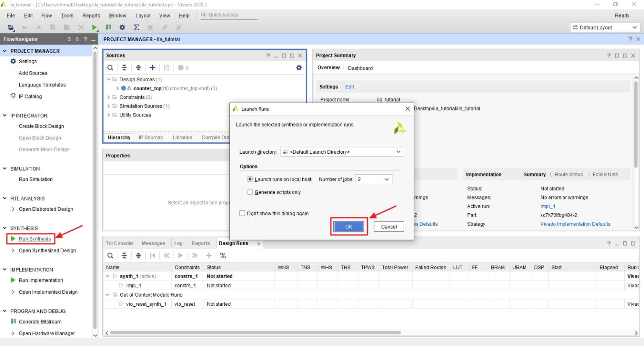Screen dimensions: 644x346
Task: Open Settings via the gear toolbar icon
Action: pyautogui.click(x=122, y=27)
